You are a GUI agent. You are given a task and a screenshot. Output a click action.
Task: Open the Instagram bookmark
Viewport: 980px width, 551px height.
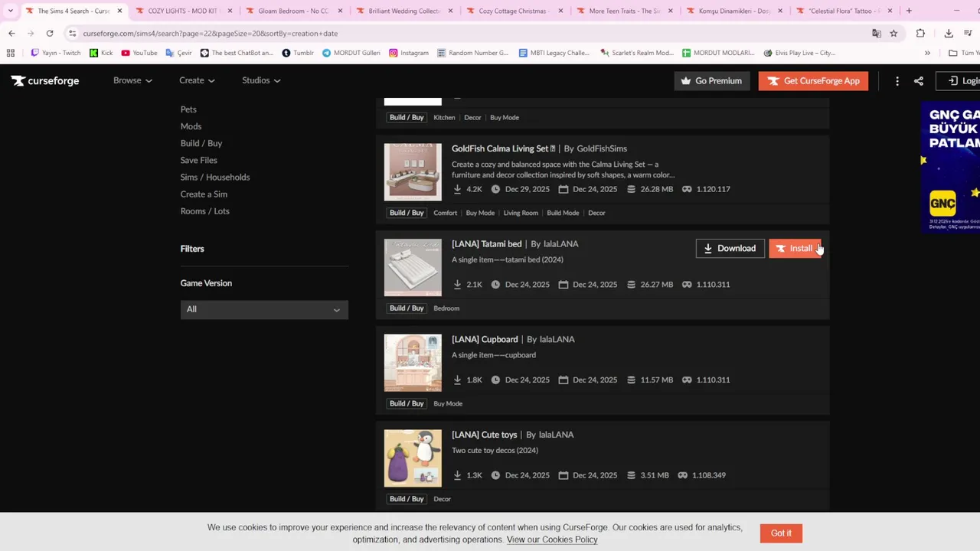[408, 53]
